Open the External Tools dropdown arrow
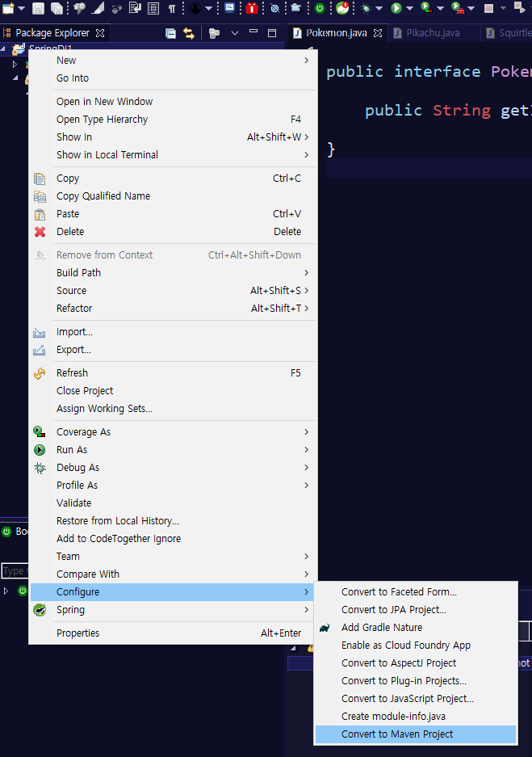The width and height of the screenshot is (532, 757). click(x=471, y=8)
